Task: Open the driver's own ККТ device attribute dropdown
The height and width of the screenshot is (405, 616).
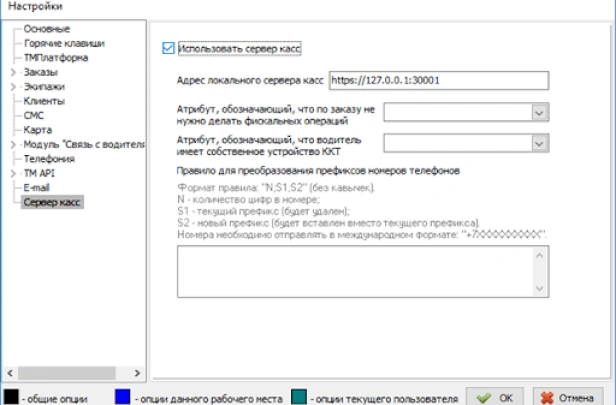Action: point(540,144)
